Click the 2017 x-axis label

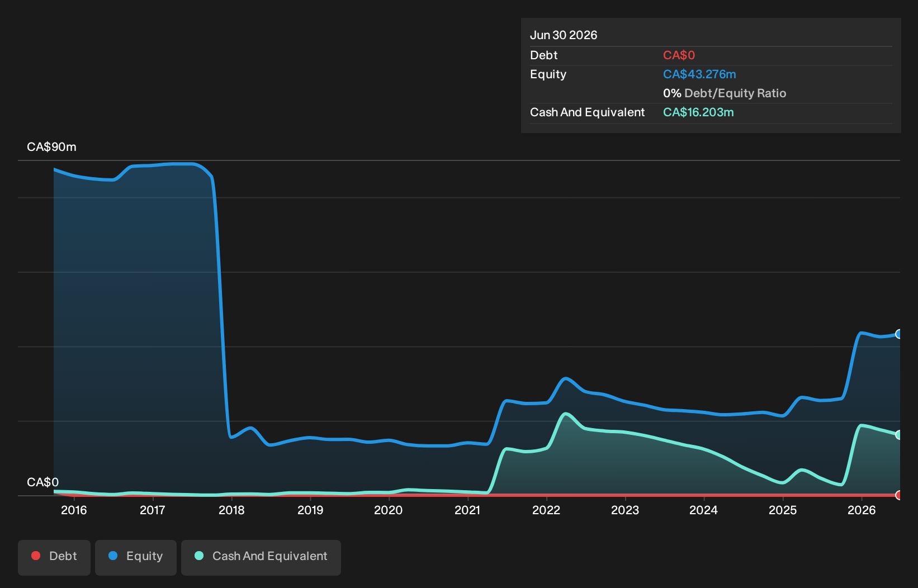click(x=153, y=510)
